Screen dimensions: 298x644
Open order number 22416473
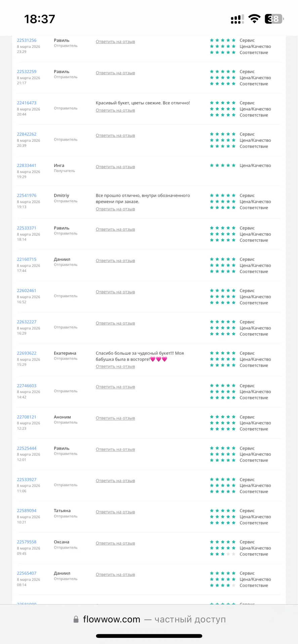[27, 103]
